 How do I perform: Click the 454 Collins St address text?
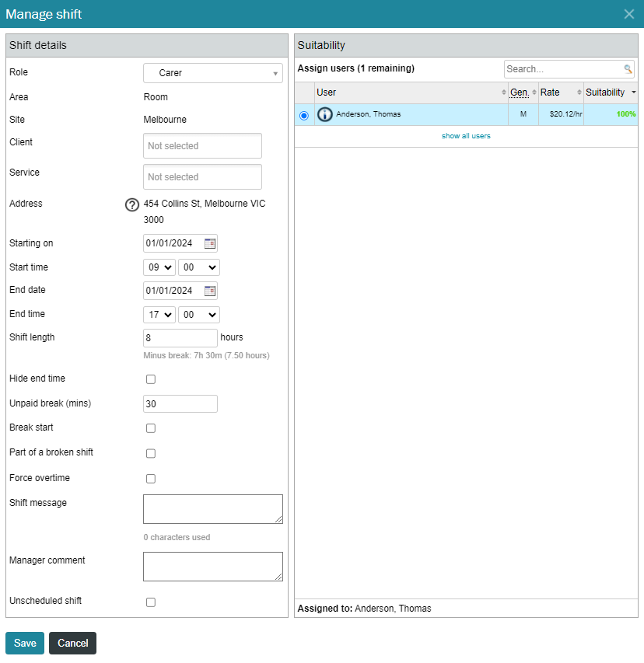point(205,211)
